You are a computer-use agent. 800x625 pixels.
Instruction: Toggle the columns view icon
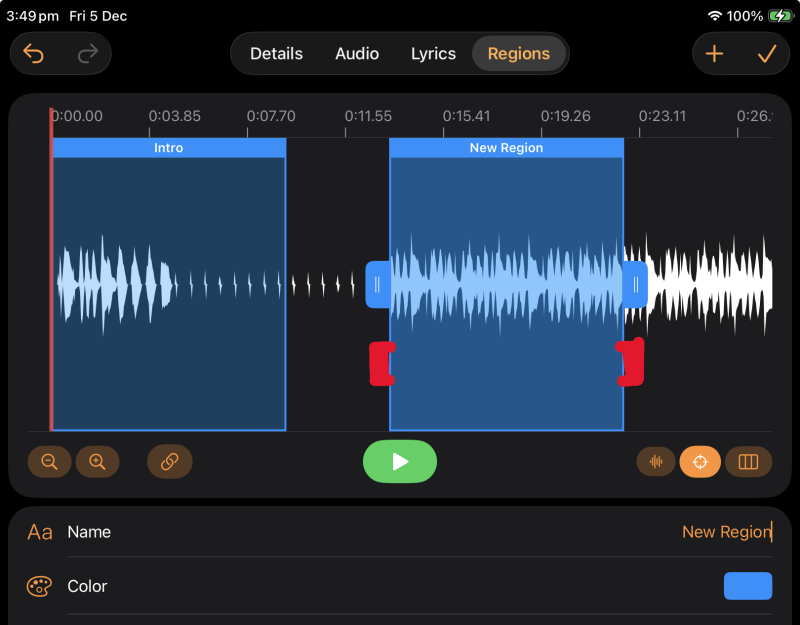tap(748, 462)
